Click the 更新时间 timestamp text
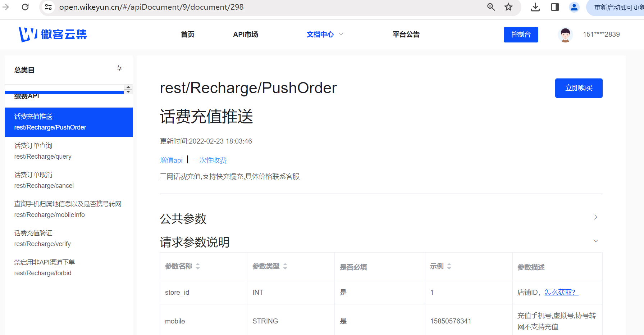Image resolution: width=644 pixels, height=335 pixels. point(206,141)
